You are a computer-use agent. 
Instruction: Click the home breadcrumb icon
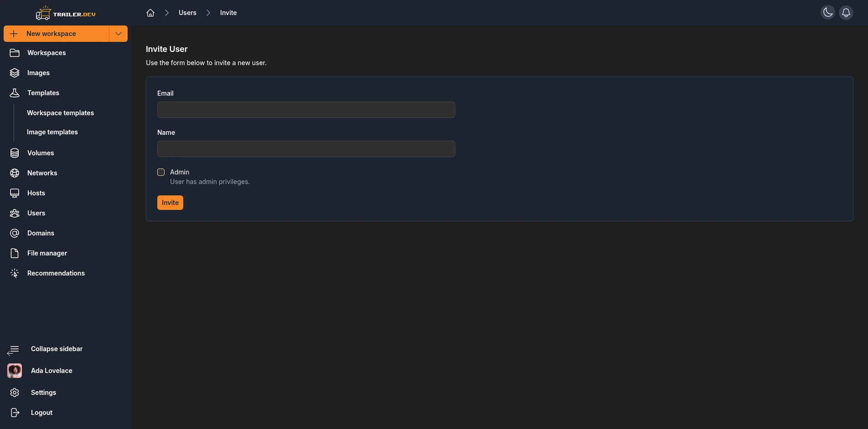150,13
